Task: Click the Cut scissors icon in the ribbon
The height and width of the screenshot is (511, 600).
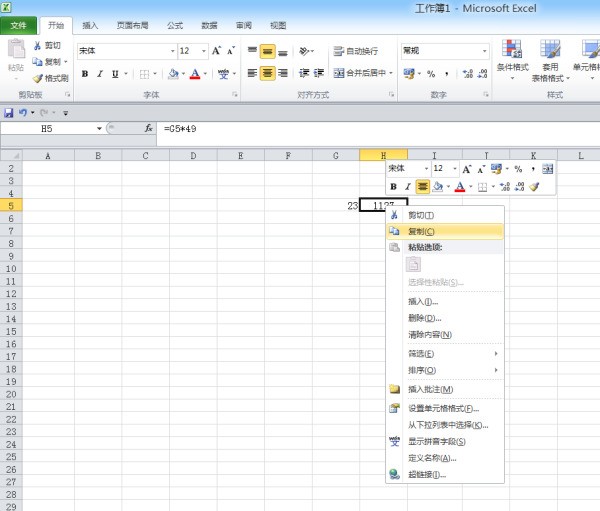Action: point(37,46)
